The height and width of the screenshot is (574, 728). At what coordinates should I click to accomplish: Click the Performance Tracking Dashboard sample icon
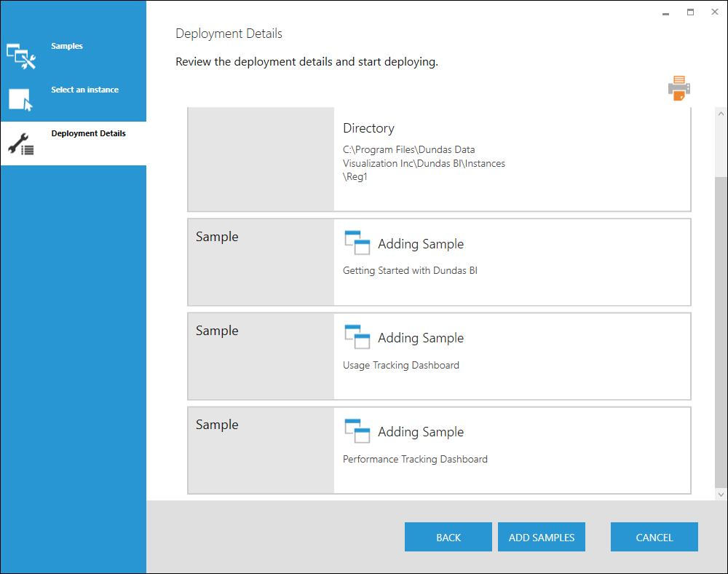(357, 431)
